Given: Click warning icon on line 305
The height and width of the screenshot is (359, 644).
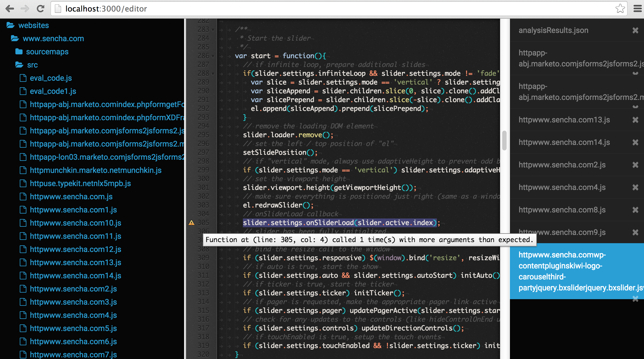Looking at the screenshot, I should pyautogui.click(x=191, y=223).
